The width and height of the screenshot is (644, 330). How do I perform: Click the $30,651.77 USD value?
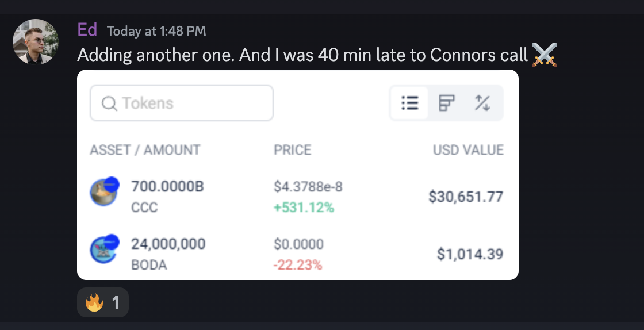click(x=466, y=197)
